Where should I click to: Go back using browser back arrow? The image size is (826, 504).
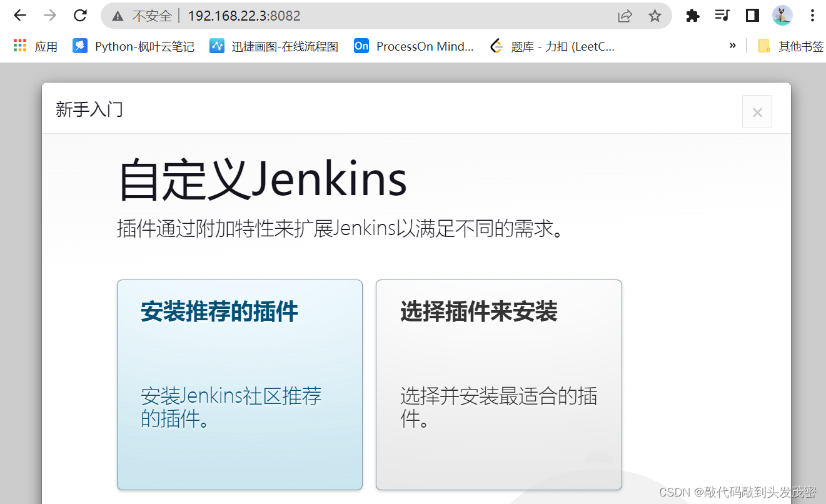coord(20,16)
